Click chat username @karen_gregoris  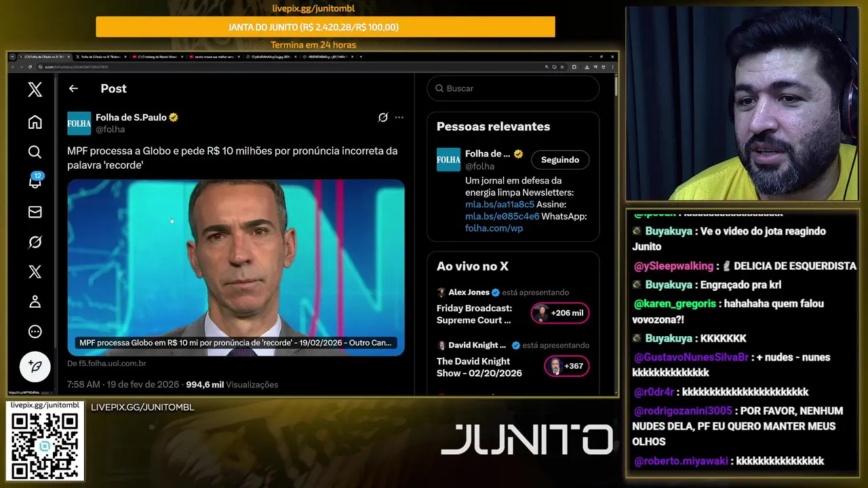675,304
